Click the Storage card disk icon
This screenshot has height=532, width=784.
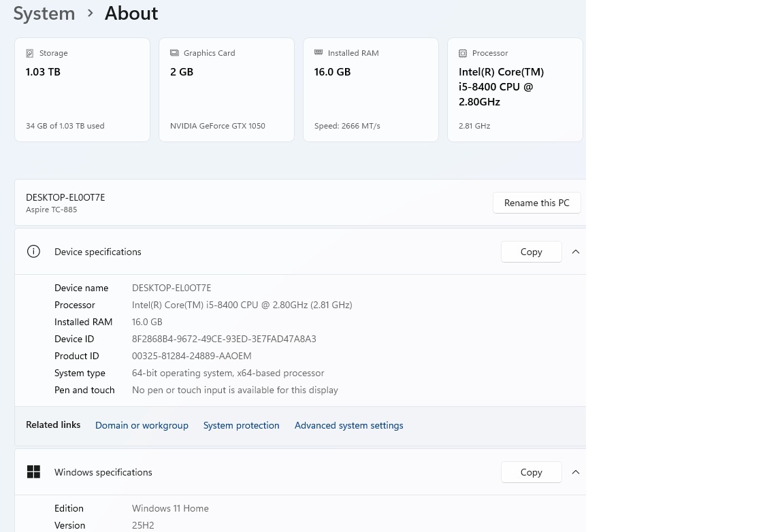29,53
